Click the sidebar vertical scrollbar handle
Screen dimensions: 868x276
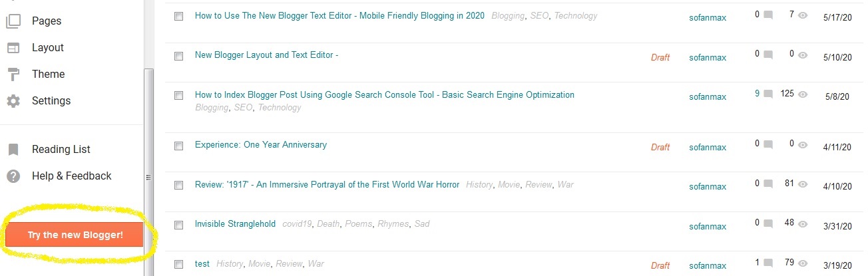[x=149, y=172]
